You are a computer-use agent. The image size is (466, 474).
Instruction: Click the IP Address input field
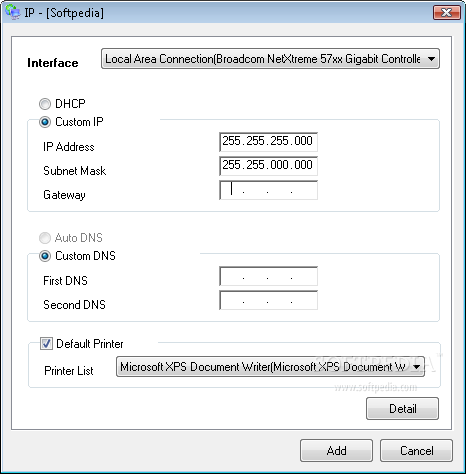pyautogui.click(x=268, y=142)
